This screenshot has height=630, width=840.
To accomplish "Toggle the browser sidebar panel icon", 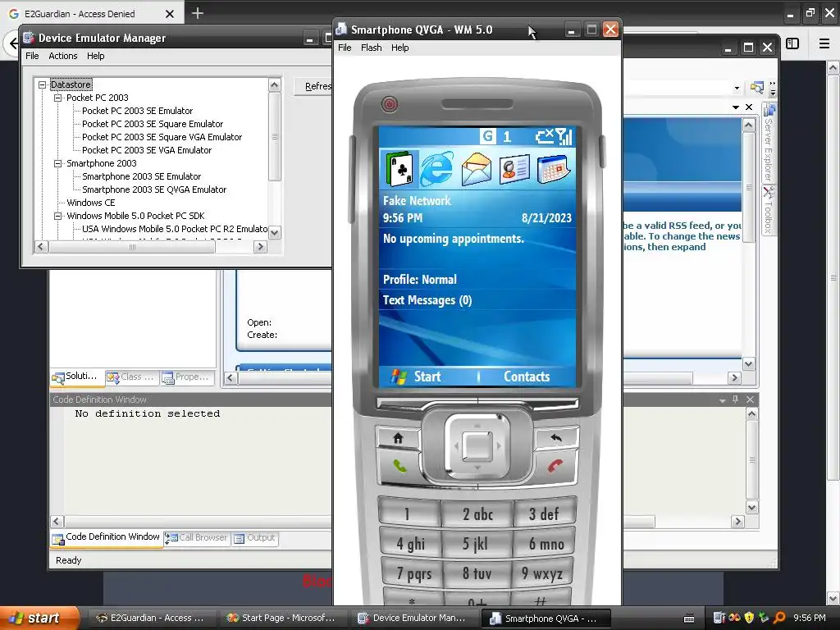I will pyautogui.click(x=792, y=44).
